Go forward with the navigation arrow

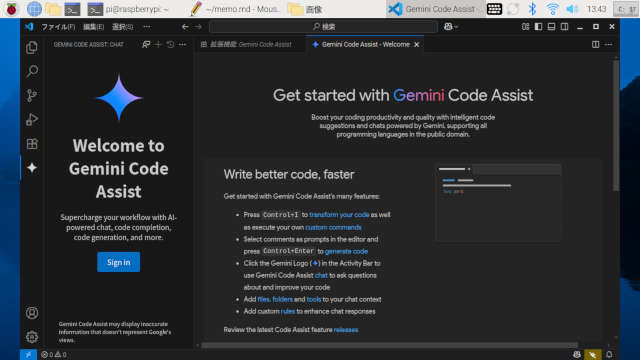(x=198, y=27)
